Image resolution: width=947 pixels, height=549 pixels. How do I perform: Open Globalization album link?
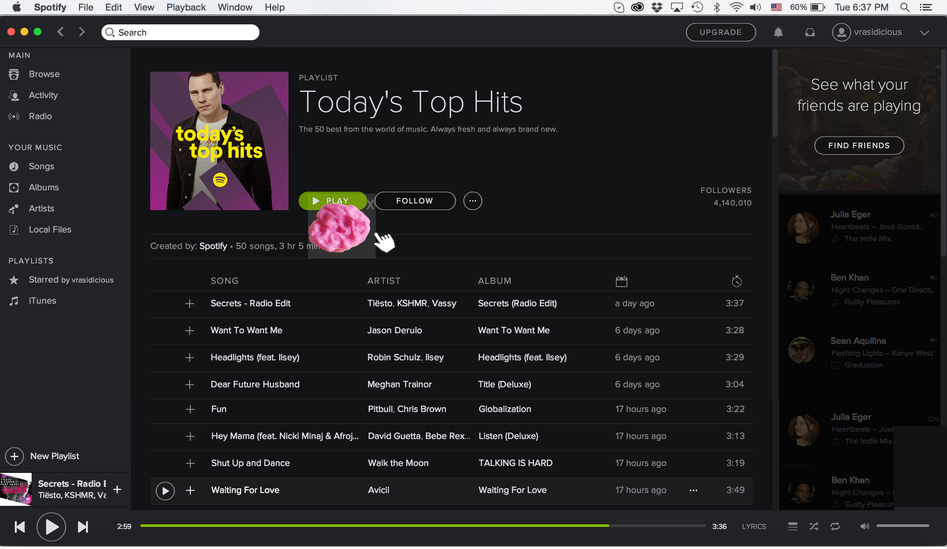click(505, 409)
